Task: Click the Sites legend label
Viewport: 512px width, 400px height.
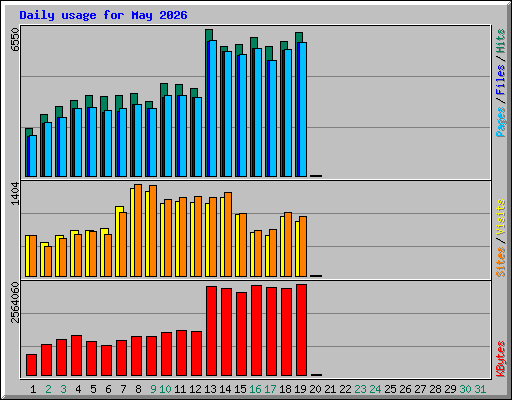Action: point(501,262)
